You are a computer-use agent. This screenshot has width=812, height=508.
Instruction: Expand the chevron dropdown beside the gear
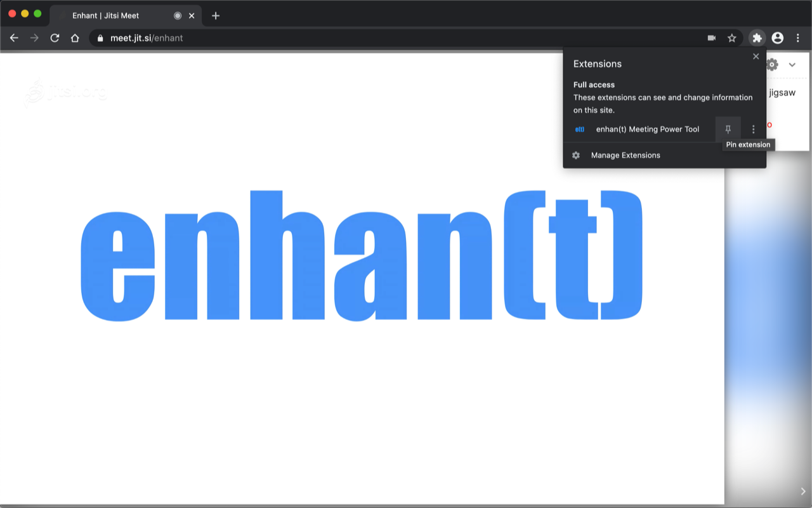(792, 65)
